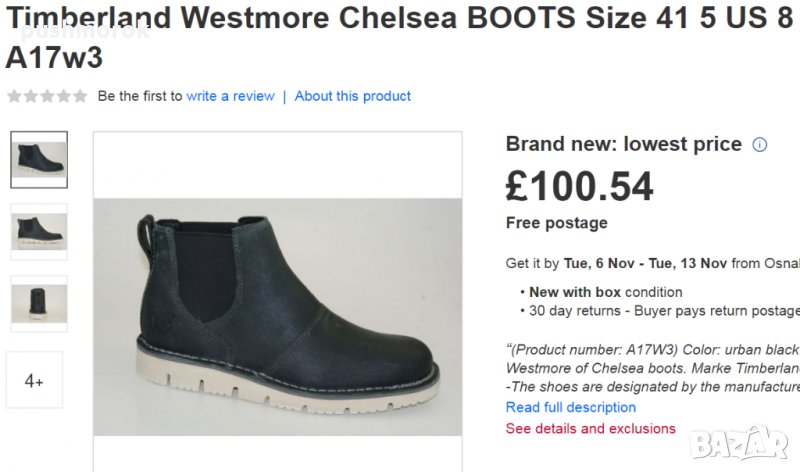Open the write a review link
Image resolution: width=800 pixels, height=472 pixels.
(230, 96)
